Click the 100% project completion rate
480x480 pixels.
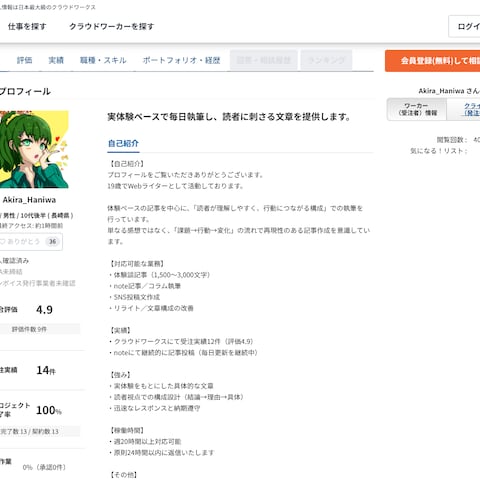click(x=49, y=410)
